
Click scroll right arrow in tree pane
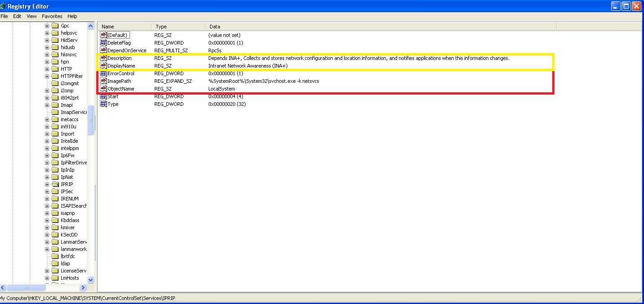click(83, 287)
